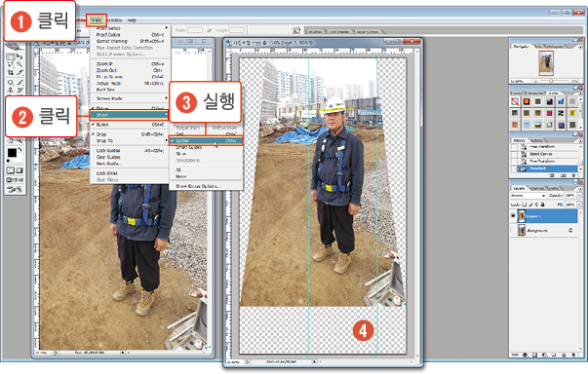588x374 pixels.
Task: Open the layer Opacity slider arrow
Action: pos(579,195)
